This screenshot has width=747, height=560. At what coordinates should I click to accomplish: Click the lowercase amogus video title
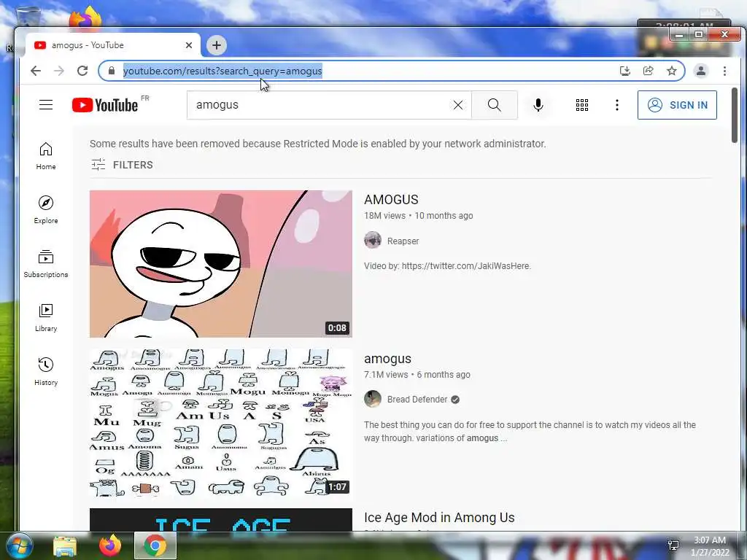(x=388, y=359)
